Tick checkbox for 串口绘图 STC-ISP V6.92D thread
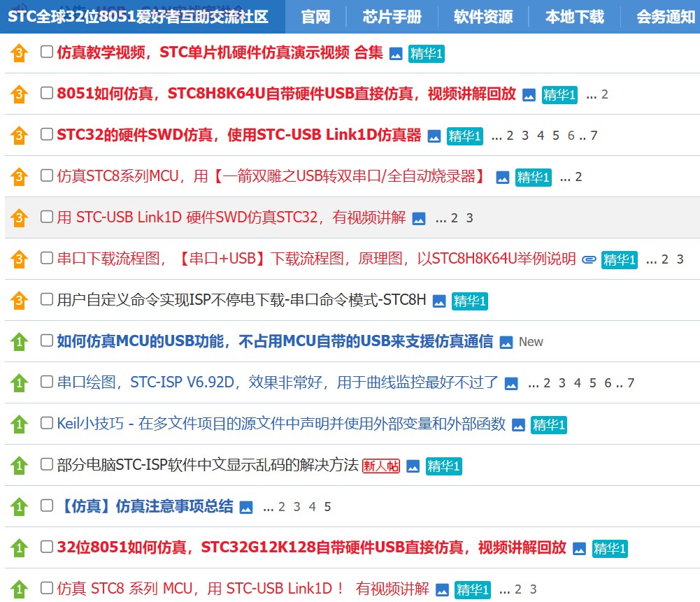 (47, 382)
